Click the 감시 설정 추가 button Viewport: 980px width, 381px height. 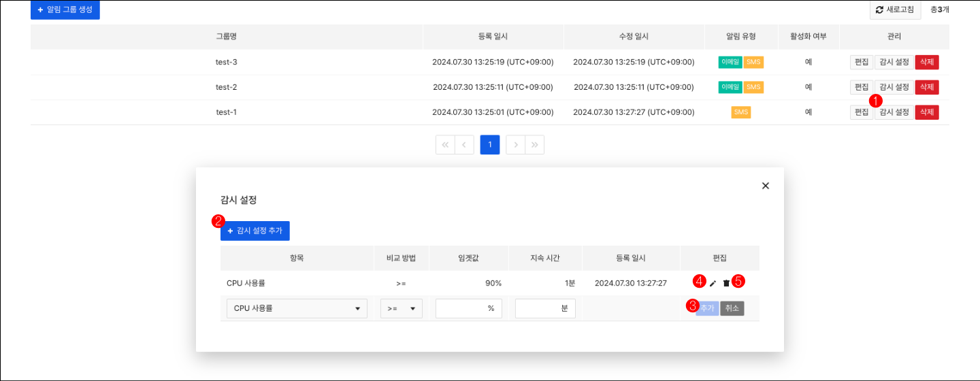pos(255,231)
